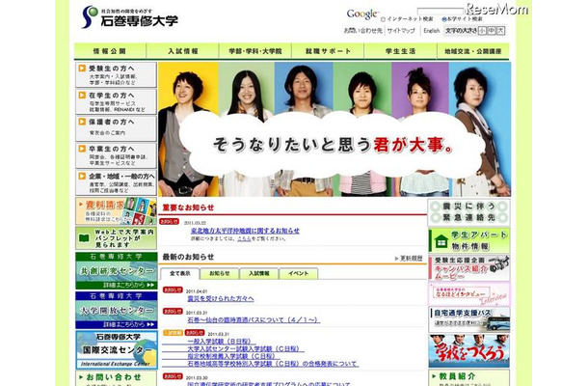Screen dimensions: 588x386
Task: Select the 本学サイト検索 radio button
Action: [443, 19]
